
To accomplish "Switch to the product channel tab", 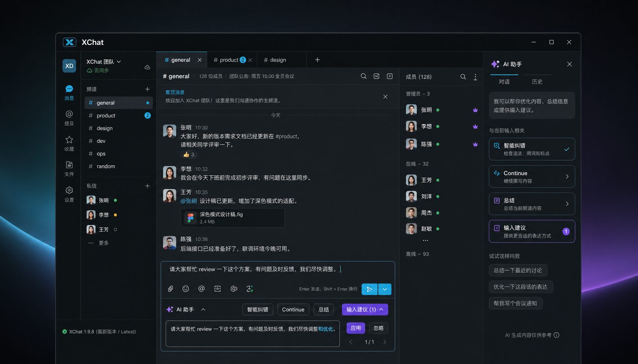I will click(x=232, y=60).
